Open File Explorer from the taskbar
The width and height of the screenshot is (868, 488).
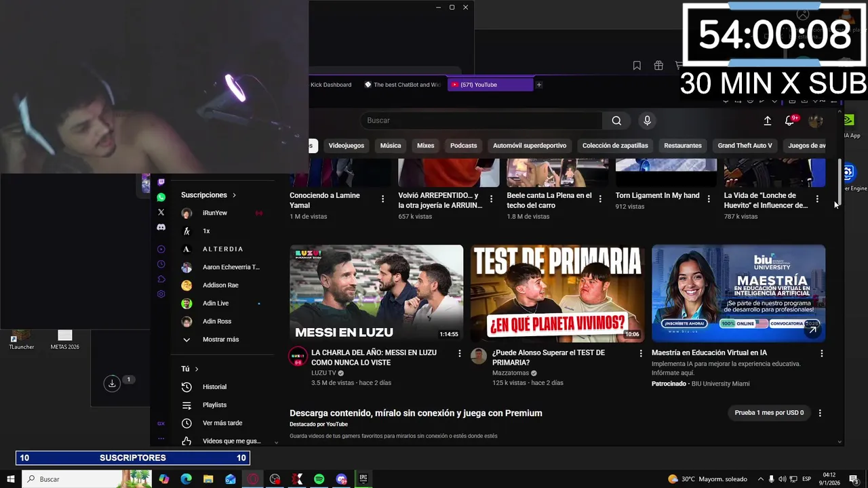tap(208, 479)
